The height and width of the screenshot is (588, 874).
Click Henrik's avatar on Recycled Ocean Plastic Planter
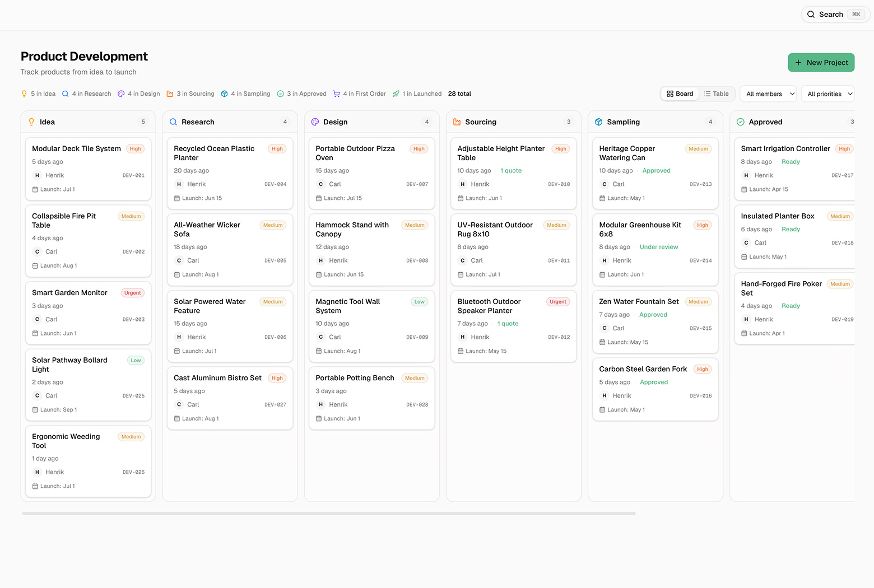tap(179, 184)
